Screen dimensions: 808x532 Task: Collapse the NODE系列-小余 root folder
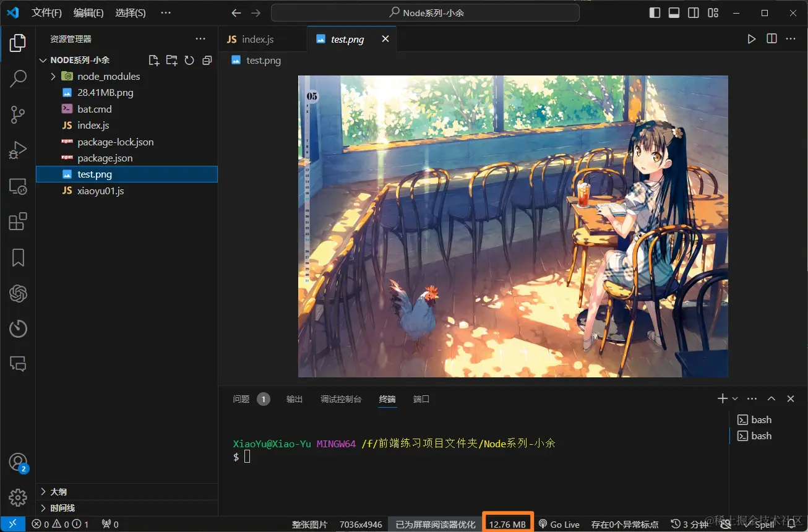coord(43,60)
